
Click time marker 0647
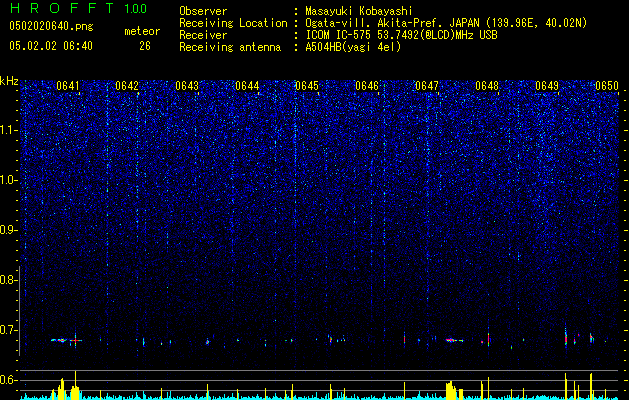[x=427, y=86]
